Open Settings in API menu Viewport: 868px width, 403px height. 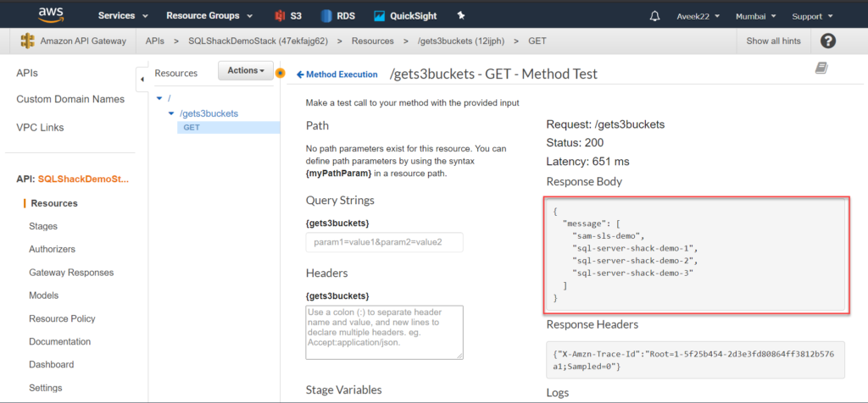[x=46, y=388]
